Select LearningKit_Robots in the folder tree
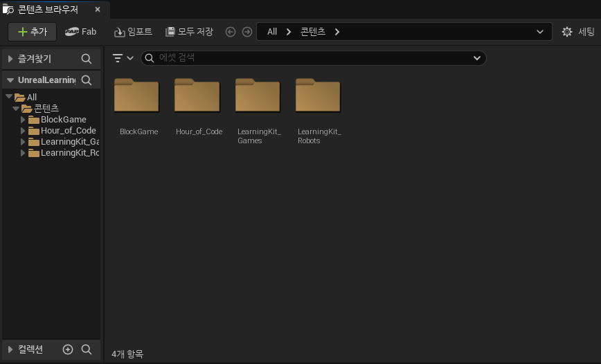 (64, 153)
